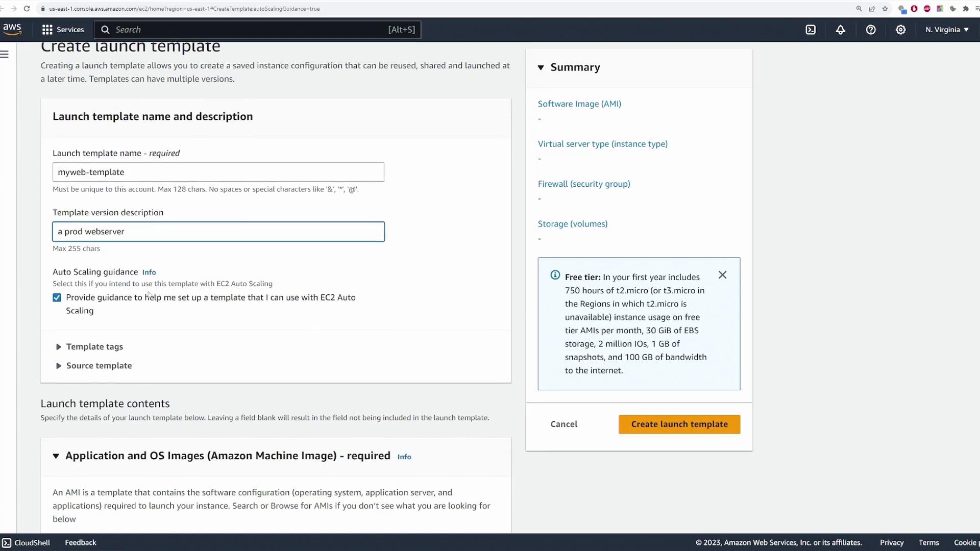
Task: Click the Launch template name field
Action: (218, 172)
